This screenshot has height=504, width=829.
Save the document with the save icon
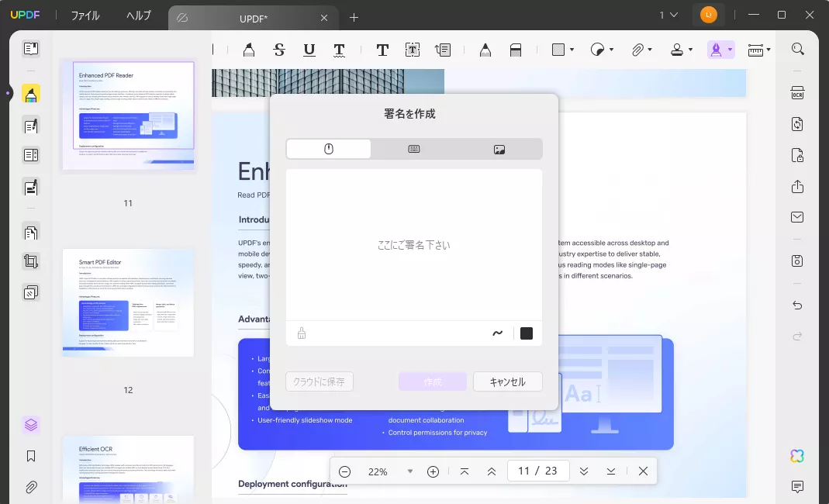pyautogui.click(x=797, y=261)
